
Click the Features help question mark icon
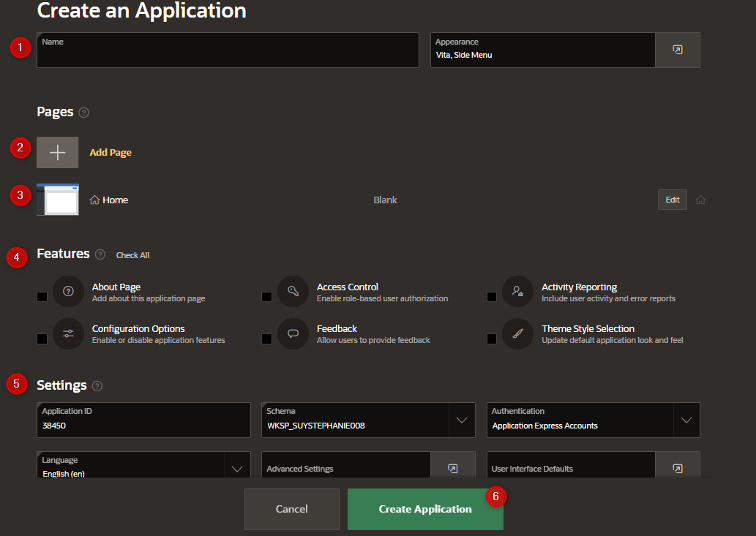(100, 254)
